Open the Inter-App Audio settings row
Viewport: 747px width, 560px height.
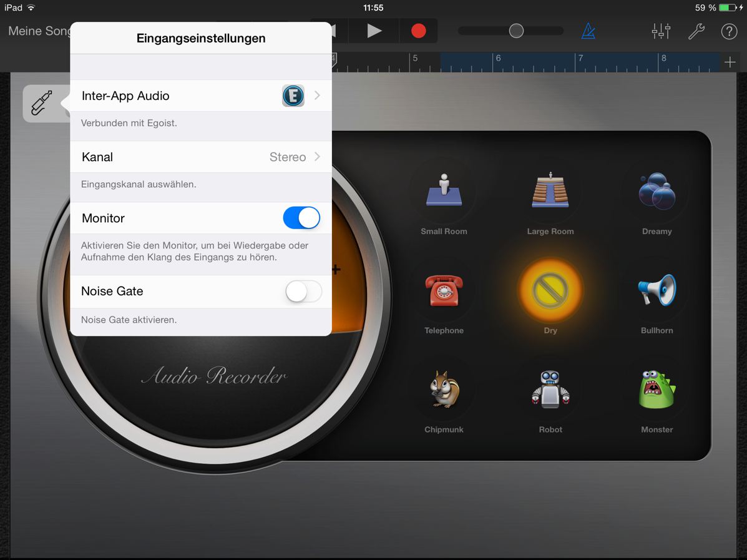tap(200, 96)
